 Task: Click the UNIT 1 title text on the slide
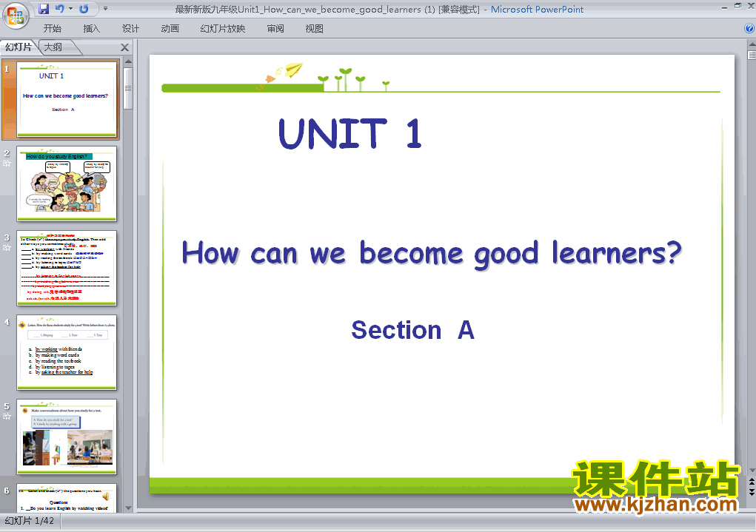coord(350,133)
